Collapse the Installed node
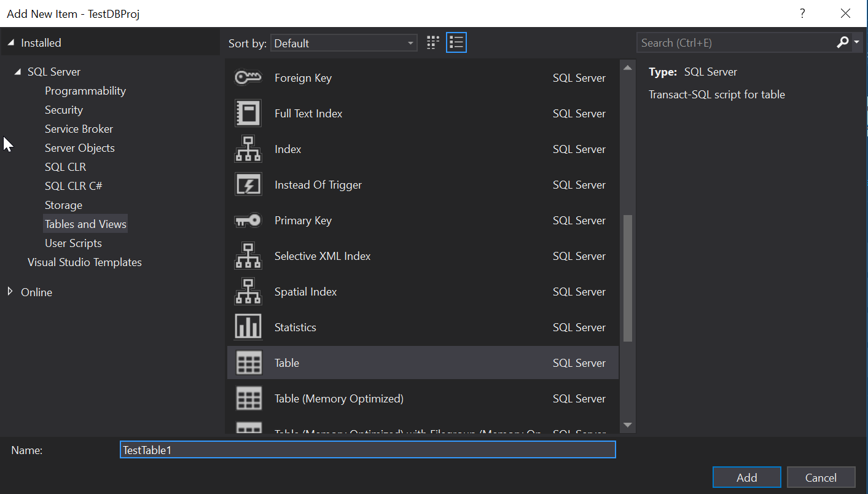The image size is (868, 494). 10,43
